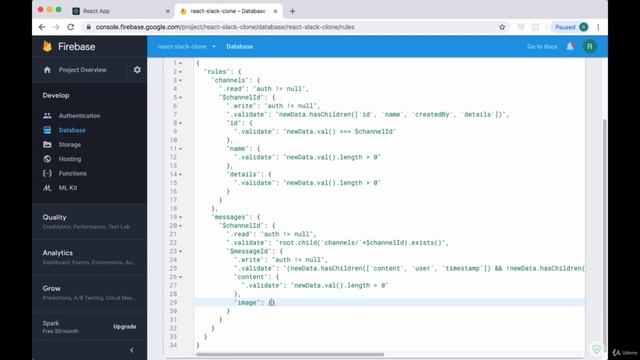The height and width of the screenshot is (360, 640).
Task: Open Functions section
Action: point(72,173)
